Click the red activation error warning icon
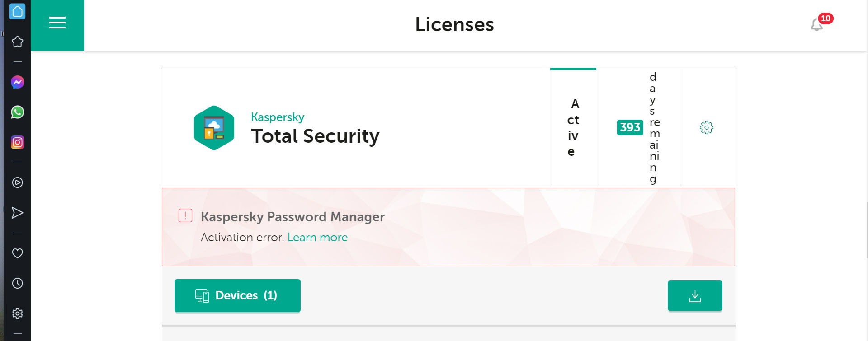 pos(185,215)
